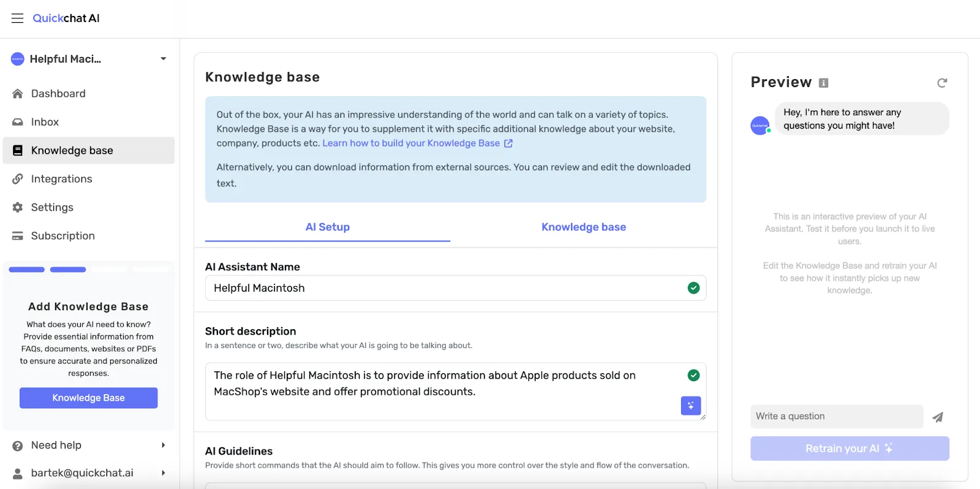
Task: Click the green checkmark in the AI Assistant Name field
Action: tap(693, 288)
